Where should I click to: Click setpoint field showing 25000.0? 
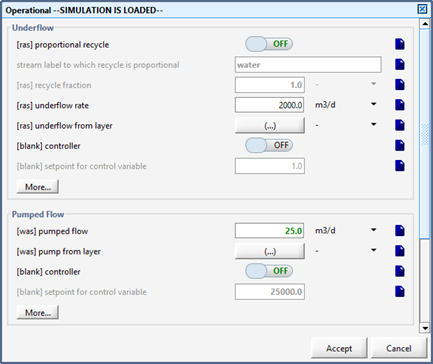[270, 292]
